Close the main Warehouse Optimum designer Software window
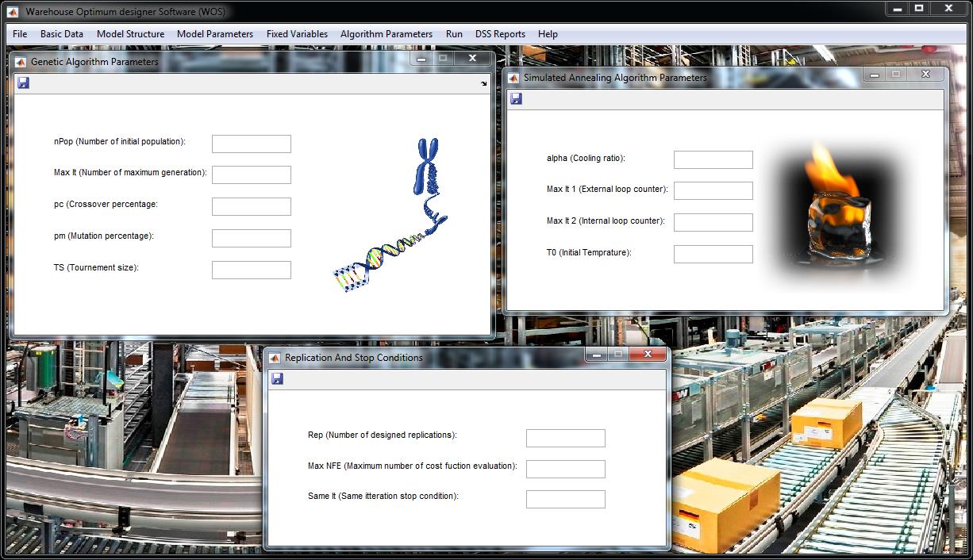 pyautogui.click(x=949, y=8)
